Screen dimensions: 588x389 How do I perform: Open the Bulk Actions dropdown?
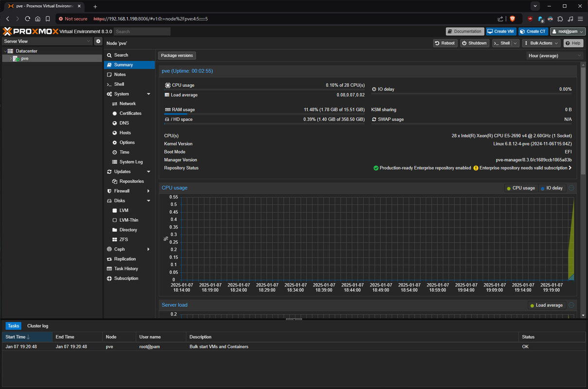click(542, 43)
